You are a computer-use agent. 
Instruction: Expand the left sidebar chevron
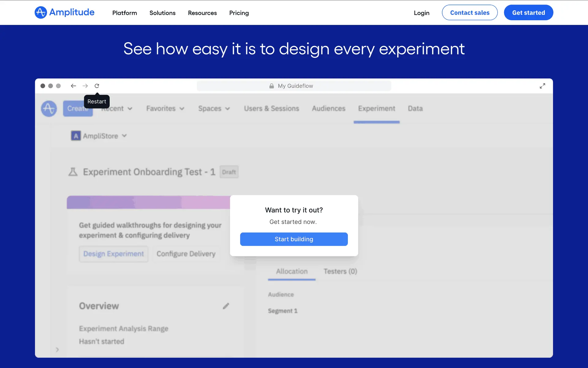point(57,350)
